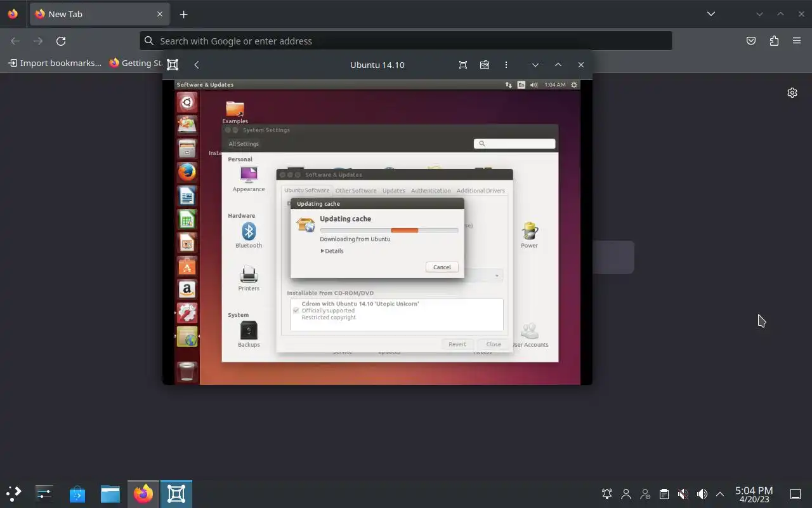Reload page with Firefox refresh button
The height and width of the screenshot is (508, 812).
tap(61, 41)
